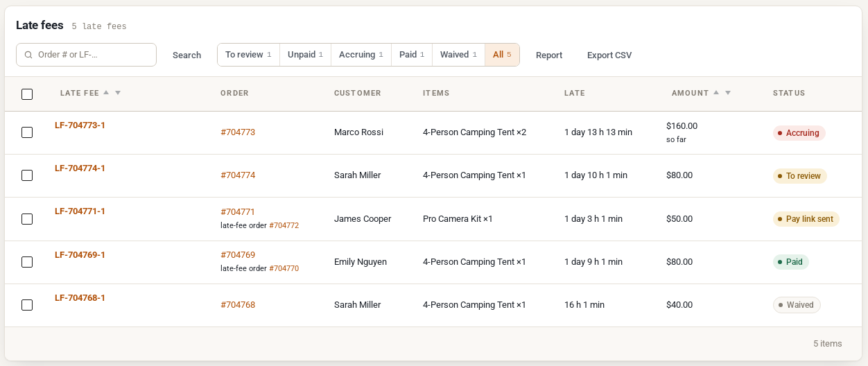The height and width of the screenshot is (366, 868).
Task: Check the LF-704774-1 row checkbox
Action: (x=27, y=175)
